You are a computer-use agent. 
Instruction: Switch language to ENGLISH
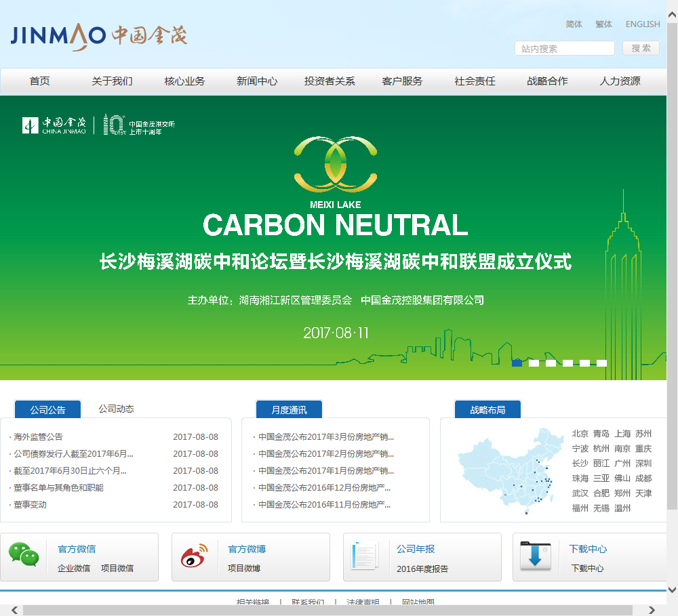point(643,24)
